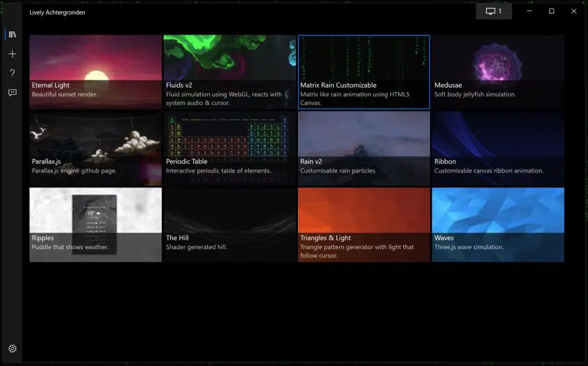588x366 pixels.
Task: Pick the Triangles & Light wallpaper
Action: pyautogui.click(x=364, y=225)
